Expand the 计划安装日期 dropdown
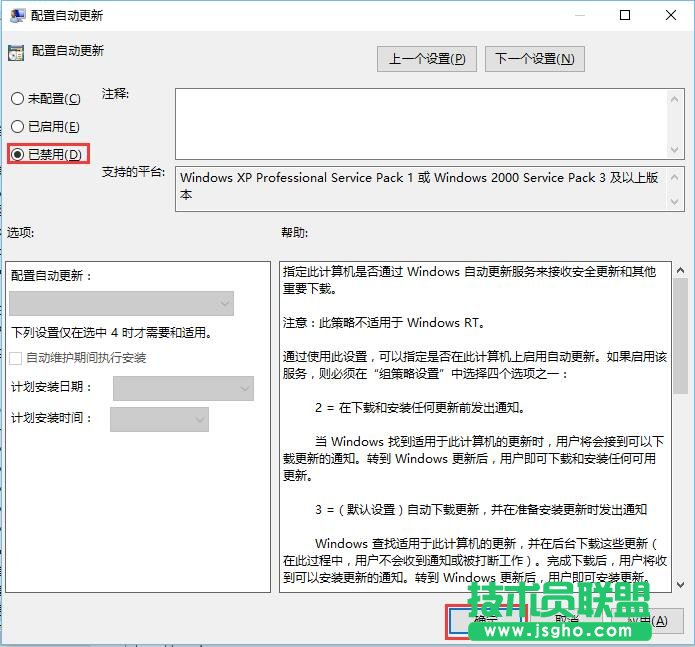Viewport: 695px width, 647px height. point(183,388)
